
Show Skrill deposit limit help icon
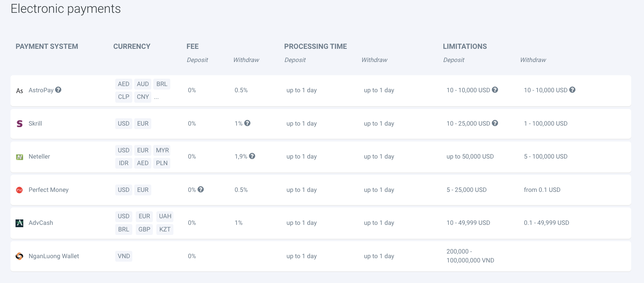[x=495, y=123]
